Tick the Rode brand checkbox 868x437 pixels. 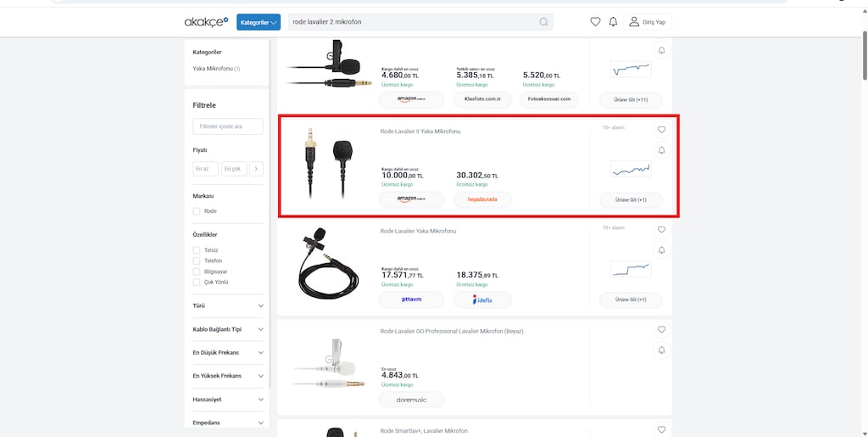pyautogui.click(x=197, y=211)
